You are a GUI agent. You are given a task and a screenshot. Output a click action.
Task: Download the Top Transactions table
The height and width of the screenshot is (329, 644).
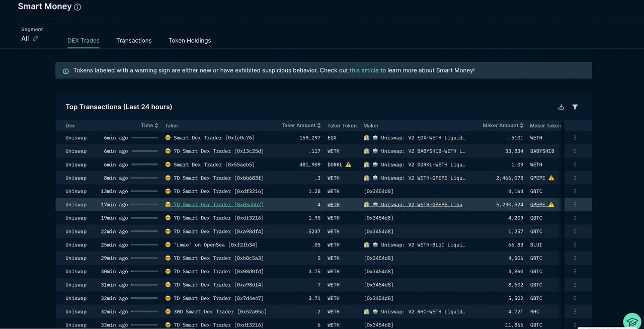(561, 107)
